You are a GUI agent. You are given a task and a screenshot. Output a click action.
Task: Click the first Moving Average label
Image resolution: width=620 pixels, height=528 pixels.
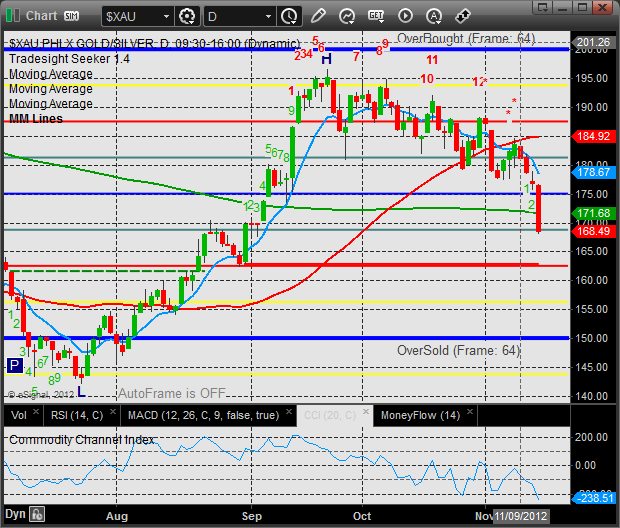click(51, 74)
